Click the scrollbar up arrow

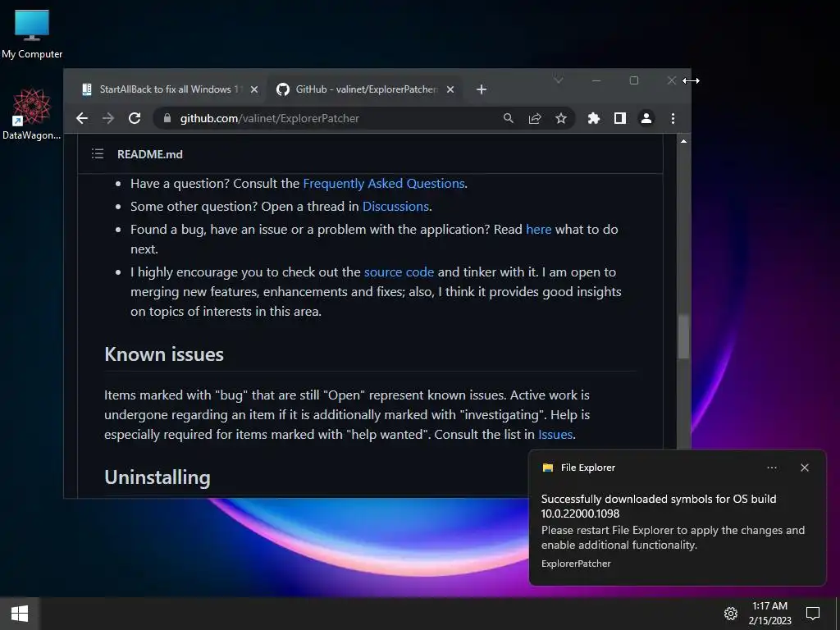[683, 141]
